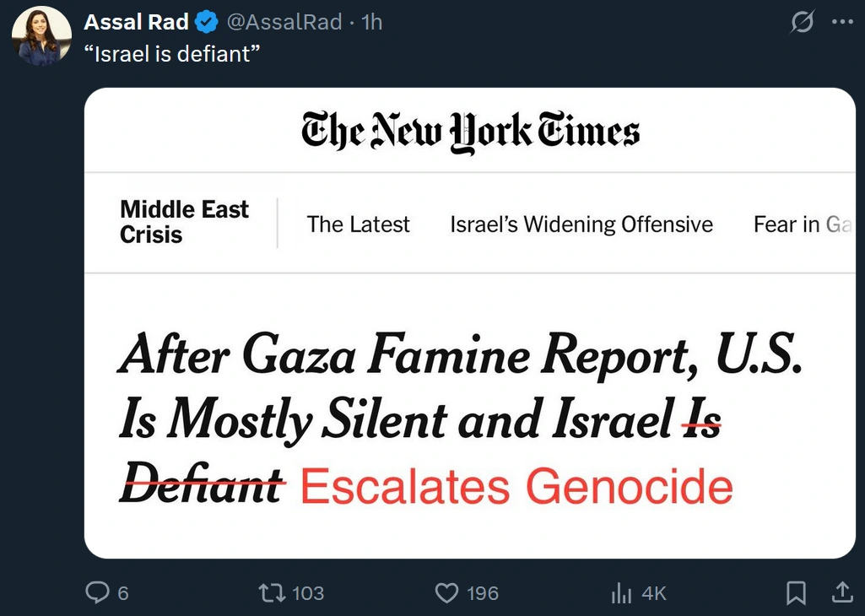Viewport: 865px width, 616px height.
Task: Select Israel's Widening Offensive tab
Action: pyautogui.click(x=581, y=224)
